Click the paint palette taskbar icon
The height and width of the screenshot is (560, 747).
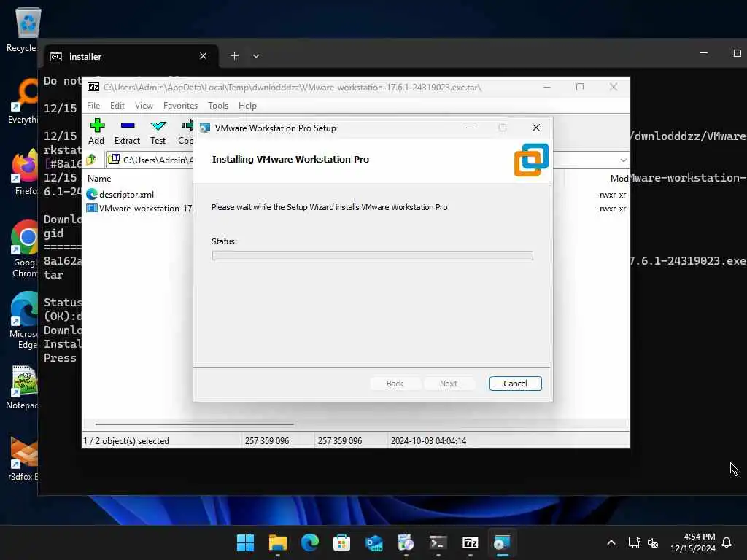pyautogui.click(x=406, y=542)
